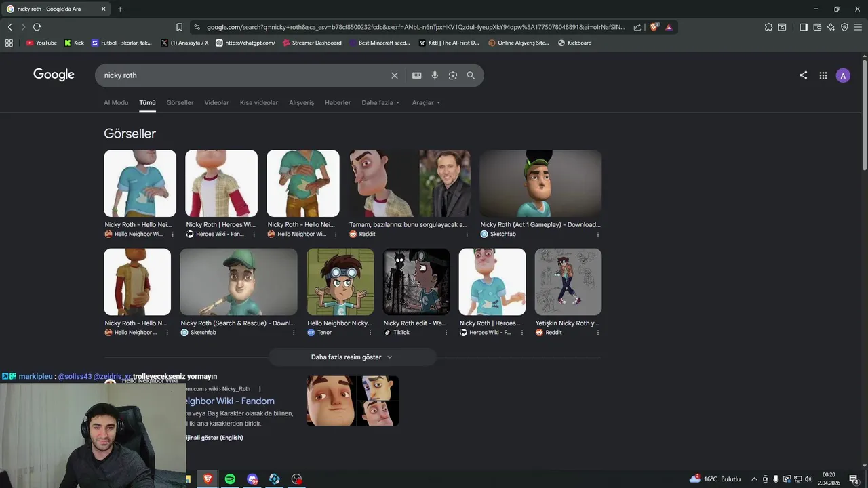Open the Yetişkin Nicky Roth sketch thumbnail
The width and height of the screenshot is (868, 488).
click(568, 282)
